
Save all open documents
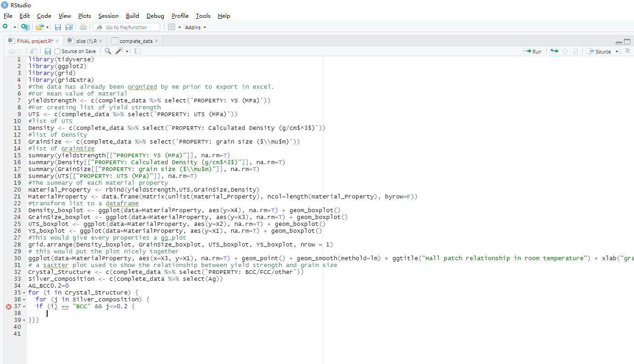pos(69,27)
